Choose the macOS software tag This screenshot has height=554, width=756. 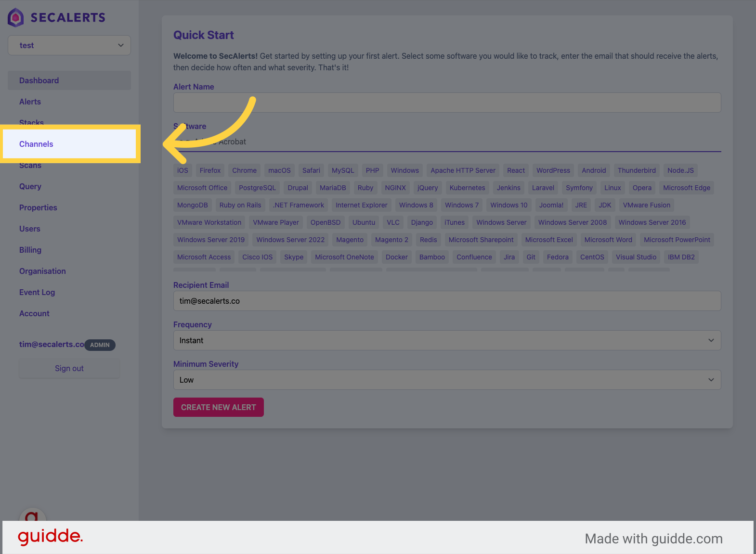tap(279, 170)
